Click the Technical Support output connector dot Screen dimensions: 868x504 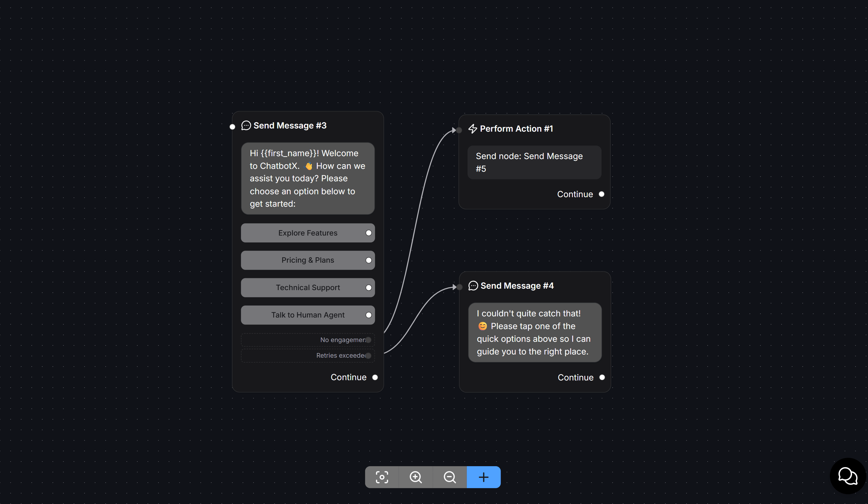pyautogui.click(x=369, y=288)
